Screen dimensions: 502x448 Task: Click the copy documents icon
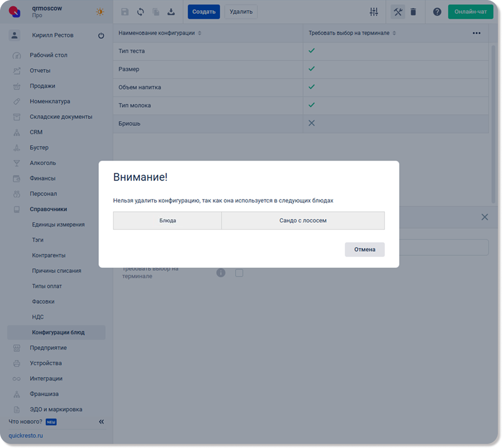click(156, 12)
